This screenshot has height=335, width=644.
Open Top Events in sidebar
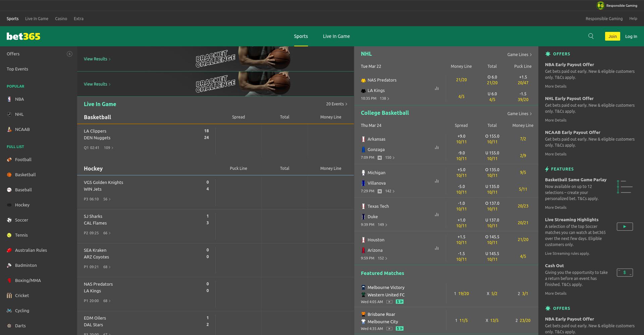(17, 69)
